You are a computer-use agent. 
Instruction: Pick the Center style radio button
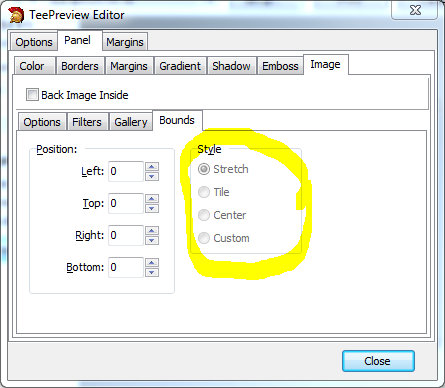(204, 215)
